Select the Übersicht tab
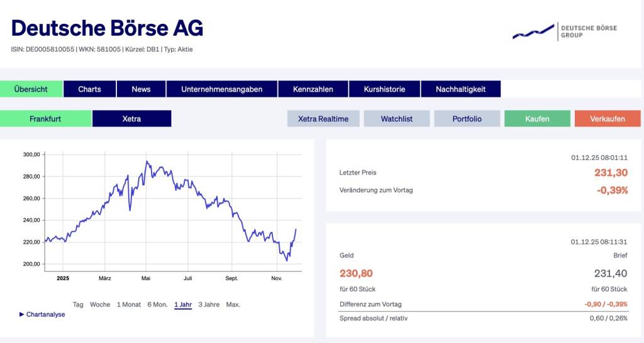This screenshot has height=343, width=644. coord(31,89)
